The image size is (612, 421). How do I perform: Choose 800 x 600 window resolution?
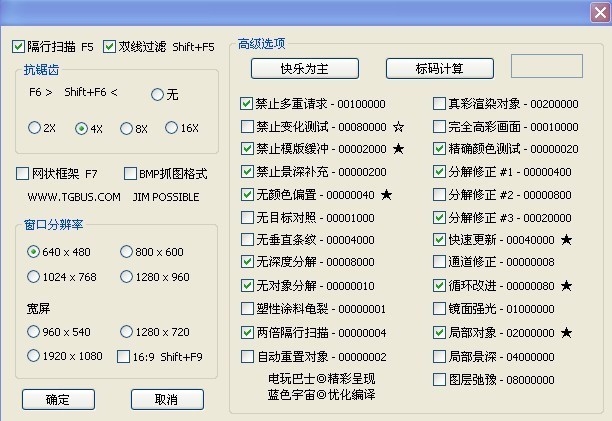(126, 252)
